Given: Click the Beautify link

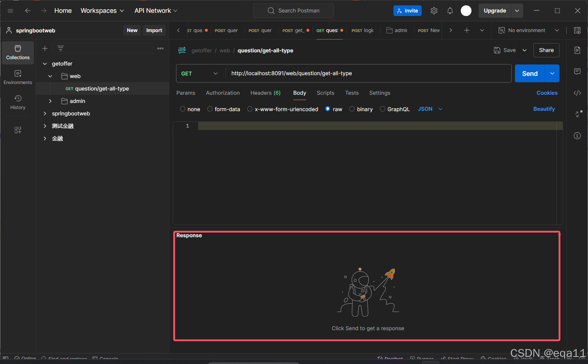Looking at the screenshot, I should point(544,109).
